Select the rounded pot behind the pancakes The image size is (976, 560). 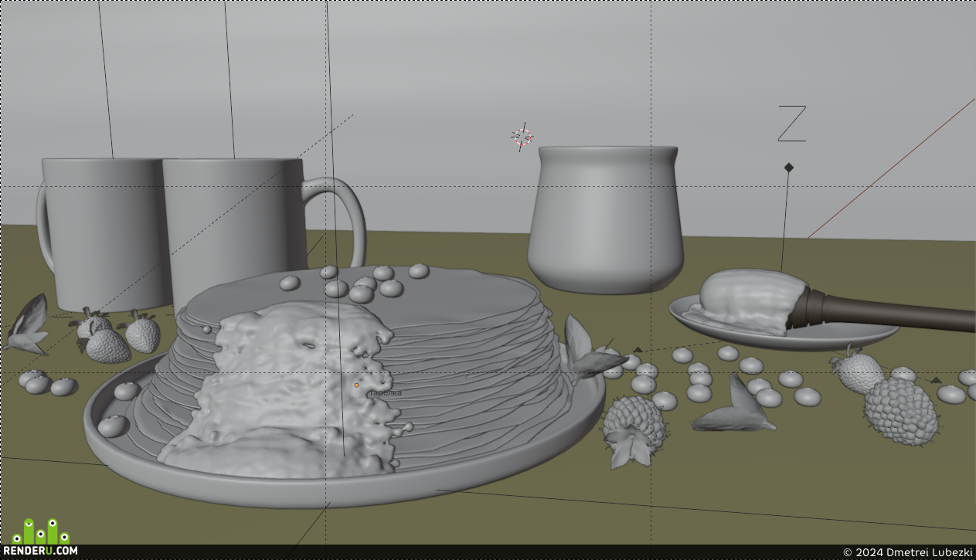coord(607,219)
